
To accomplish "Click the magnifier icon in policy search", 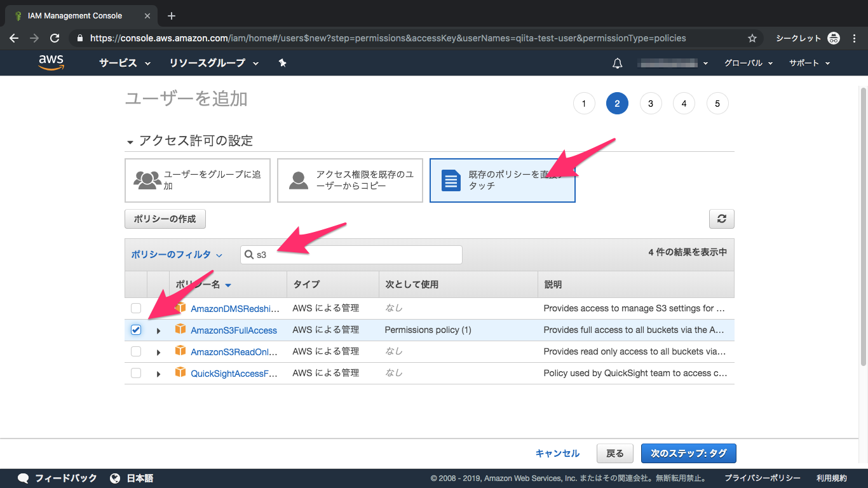I will pyautogui.click(x=248, y=255).
